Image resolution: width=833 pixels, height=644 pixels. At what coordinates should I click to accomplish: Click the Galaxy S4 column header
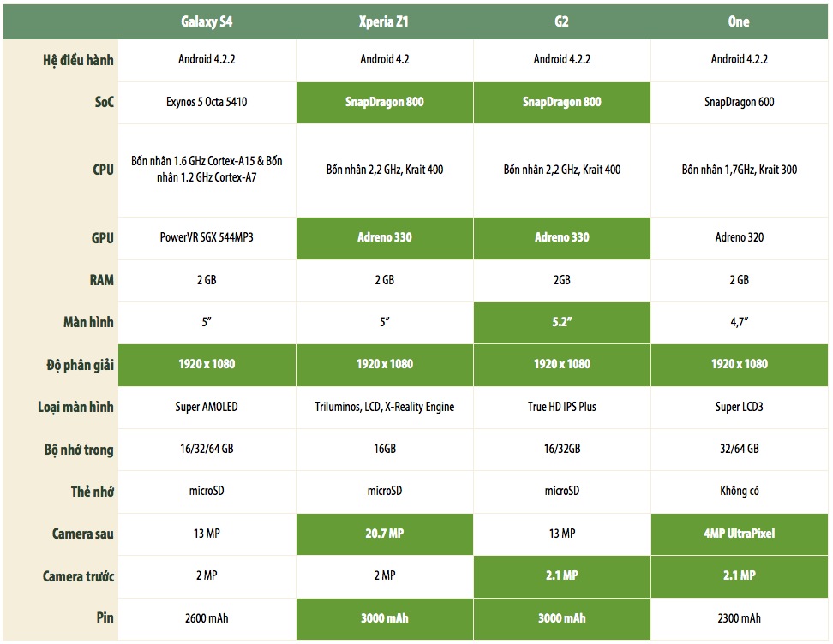207,21
